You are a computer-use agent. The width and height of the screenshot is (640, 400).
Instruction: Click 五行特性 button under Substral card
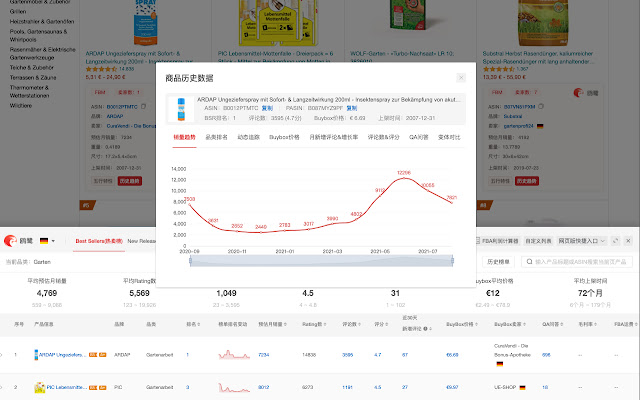[500, 181]
